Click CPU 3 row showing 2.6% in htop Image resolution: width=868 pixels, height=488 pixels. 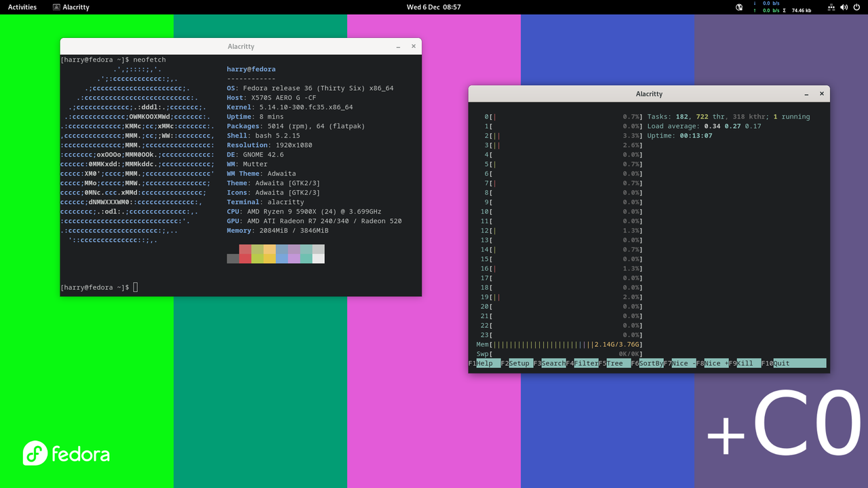coord(564,145)
